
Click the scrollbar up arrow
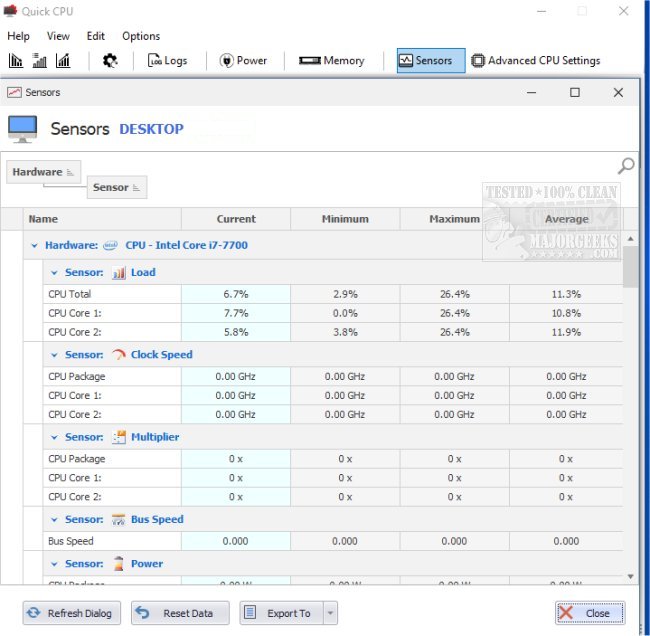[631, 239]
